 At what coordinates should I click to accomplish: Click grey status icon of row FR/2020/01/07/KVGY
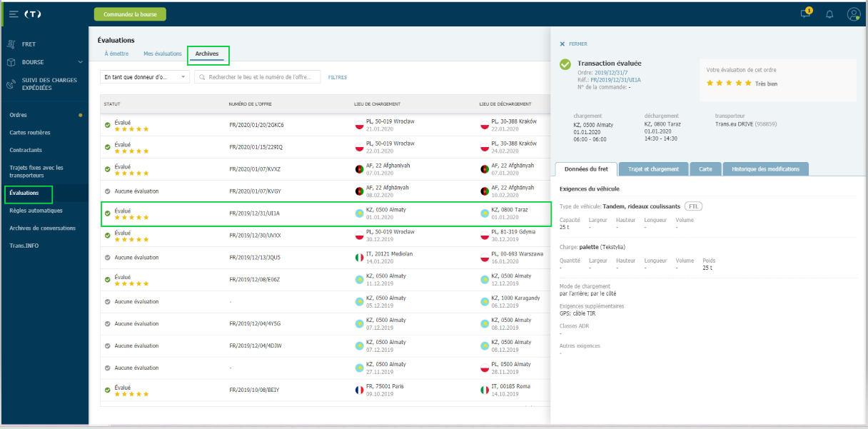108,191
